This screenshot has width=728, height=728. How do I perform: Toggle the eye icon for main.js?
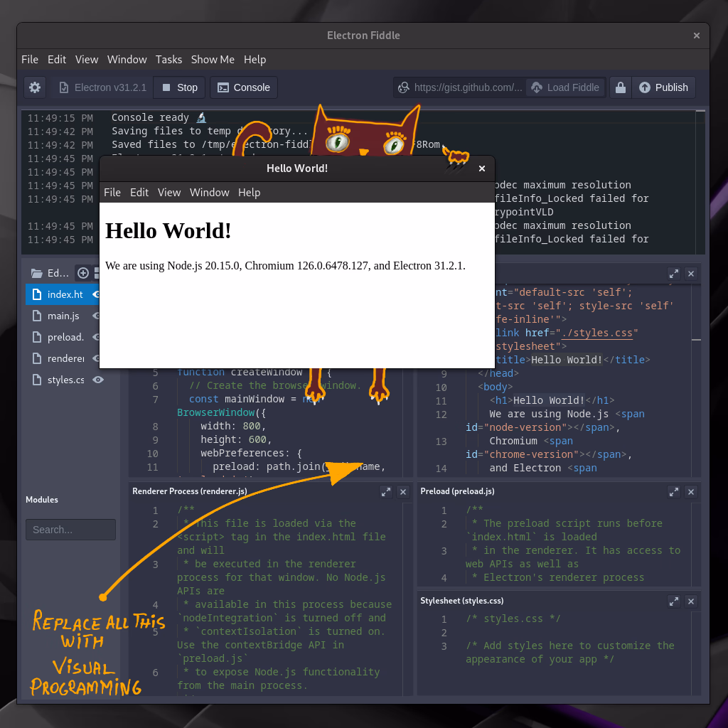pos(97,316)
